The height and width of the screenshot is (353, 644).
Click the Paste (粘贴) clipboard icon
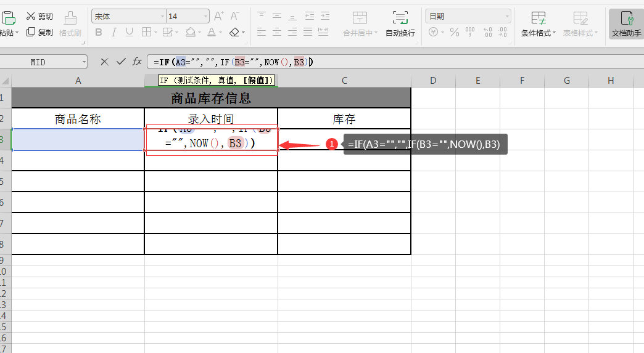(8, 18)
